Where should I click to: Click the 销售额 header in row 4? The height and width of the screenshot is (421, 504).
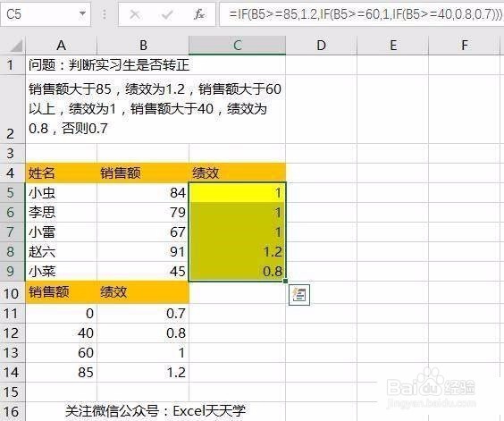pos(143,173)
